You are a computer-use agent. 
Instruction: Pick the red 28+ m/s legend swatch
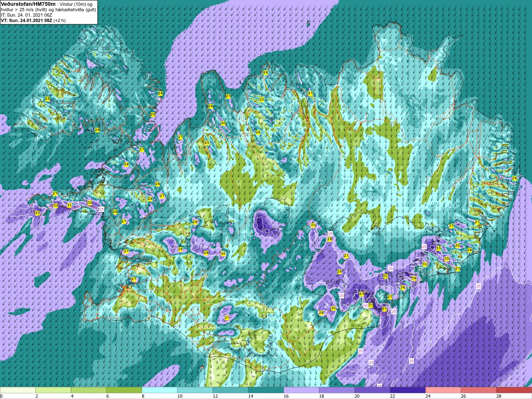[x=514, y=390]
